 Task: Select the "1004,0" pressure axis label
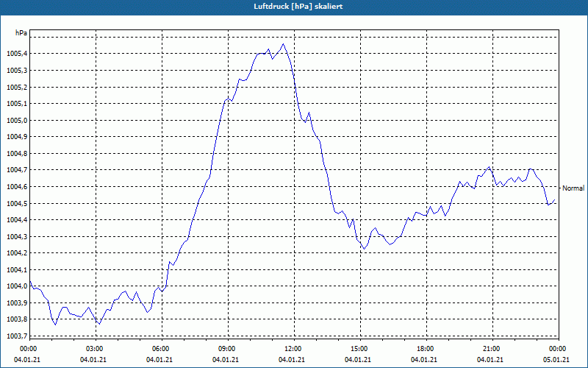click(17, 286)
